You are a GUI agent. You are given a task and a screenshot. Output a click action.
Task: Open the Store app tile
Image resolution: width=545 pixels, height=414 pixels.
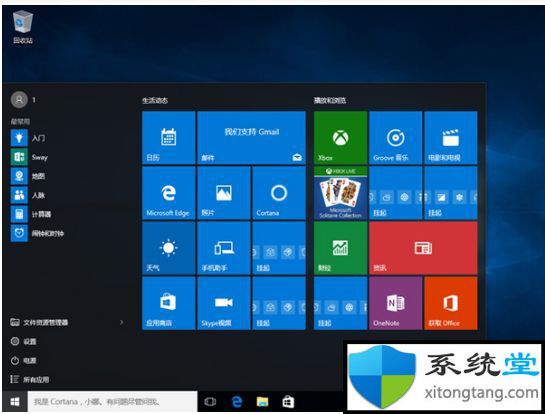click(169, 303)
